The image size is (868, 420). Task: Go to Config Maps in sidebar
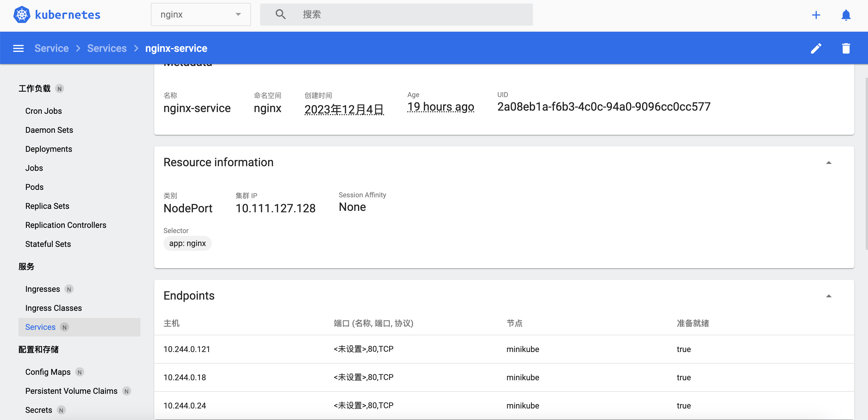pos(48,372)
